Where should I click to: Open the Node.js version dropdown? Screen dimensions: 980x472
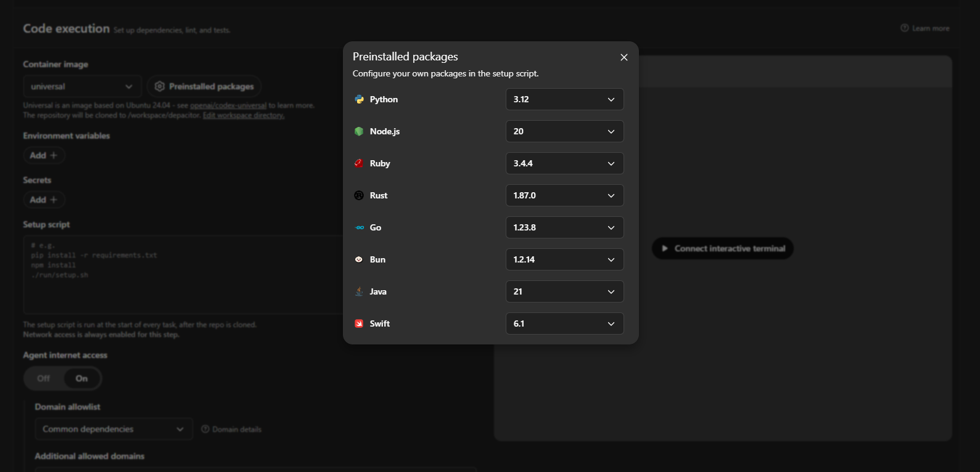pyautogui.click(x=564, y=131)
